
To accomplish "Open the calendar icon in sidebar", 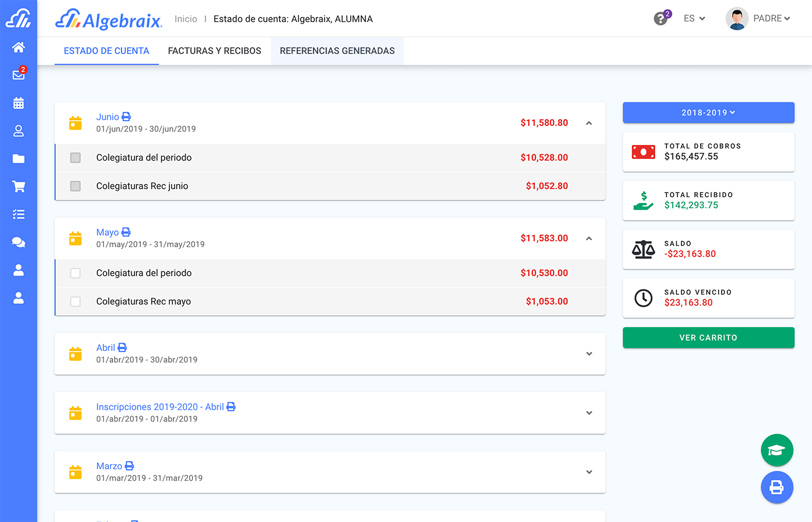I will (19, 103).
